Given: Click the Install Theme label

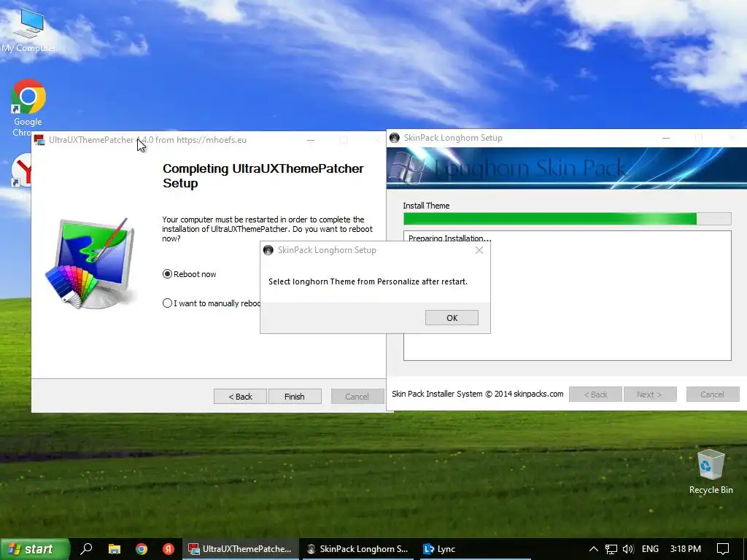Looking at the screenshot, I should 426,206.
